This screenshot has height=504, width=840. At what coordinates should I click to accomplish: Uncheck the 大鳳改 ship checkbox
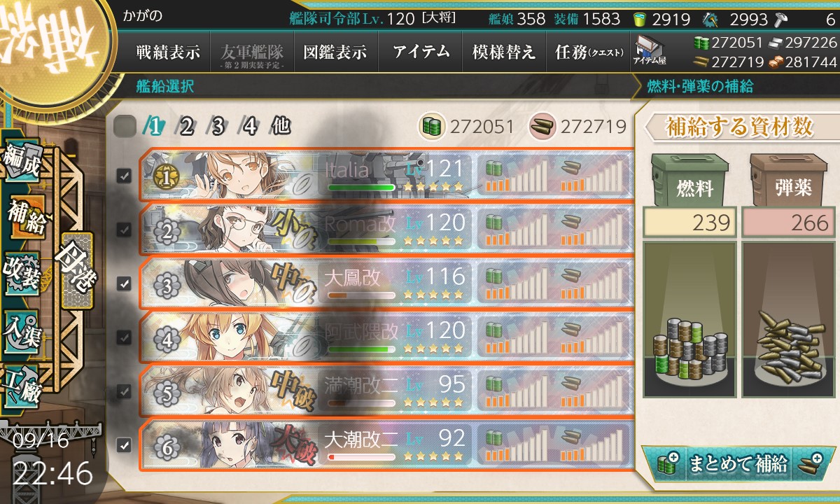click(124, 283)
